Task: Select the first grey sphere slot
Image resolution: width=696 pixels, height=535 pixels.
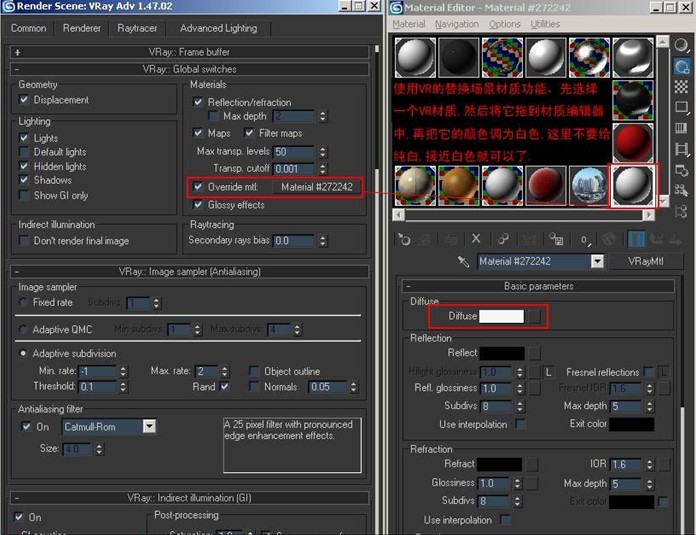Action: 415,57
